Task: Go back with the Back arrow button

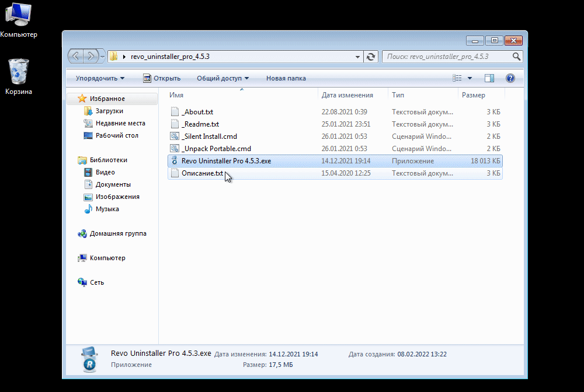Action: [x=76, y=56]
